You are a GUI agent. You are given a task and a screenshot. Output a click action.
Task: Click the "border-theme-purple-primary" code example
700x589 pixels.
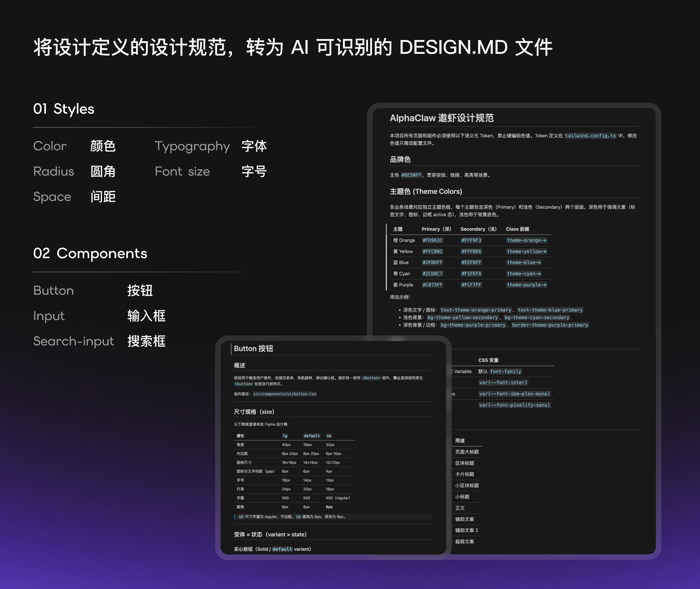tap(550, 325)
